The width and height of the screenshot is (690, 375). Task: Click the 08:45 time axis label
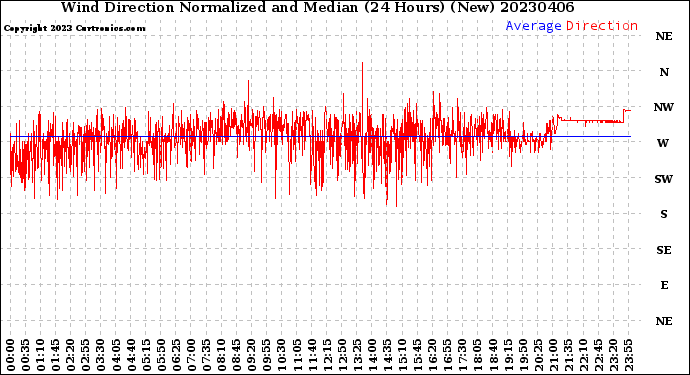pyautogui.click(x=236, y=355)
